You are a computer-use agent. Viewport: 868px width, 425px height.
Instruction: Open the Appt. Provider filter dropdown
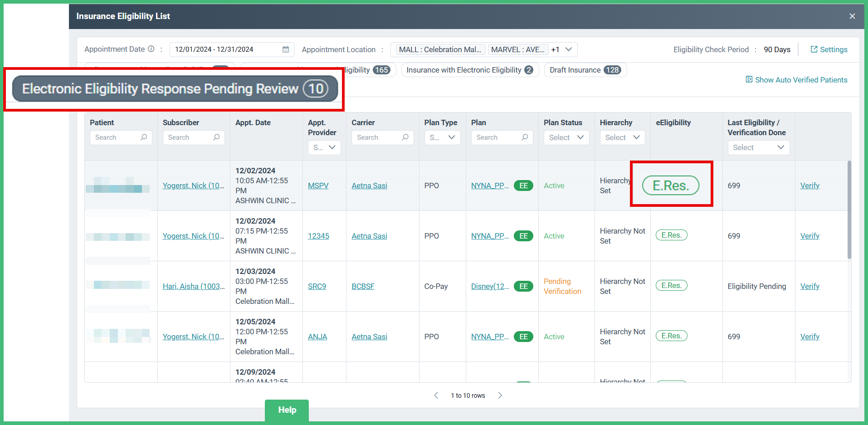[x=324, y=147]
